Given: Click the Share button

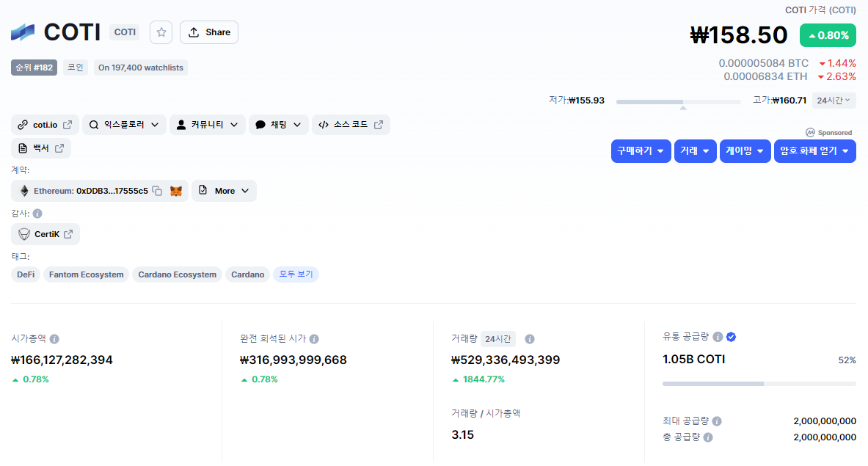Looking at the screenshot, I should [209, 32].
